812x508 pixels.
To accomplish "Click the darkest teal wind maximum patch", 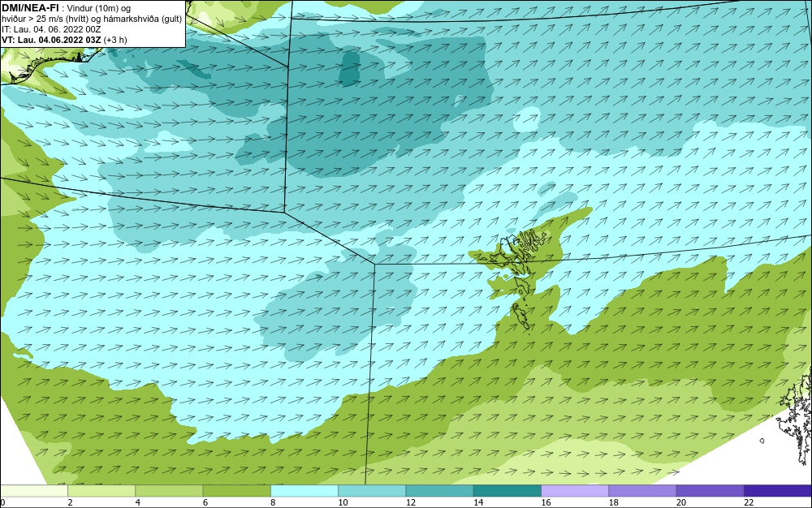I will coord(349,68).
